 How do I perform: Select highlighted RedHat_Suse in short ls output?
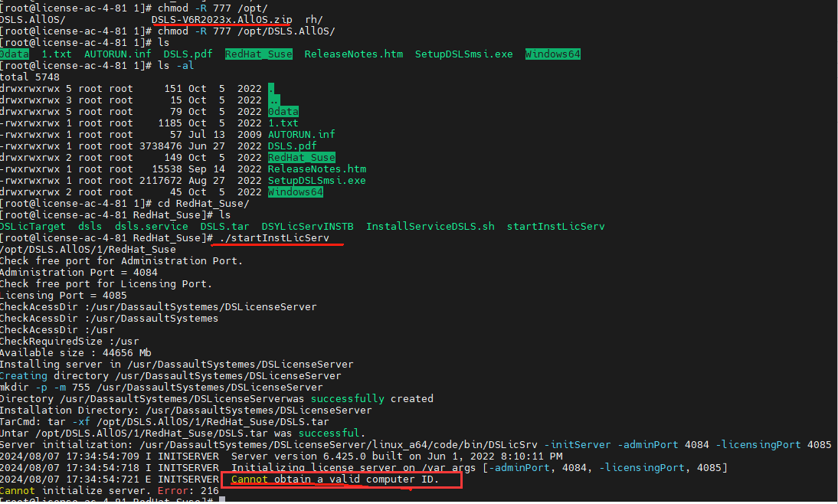point(259,54)
